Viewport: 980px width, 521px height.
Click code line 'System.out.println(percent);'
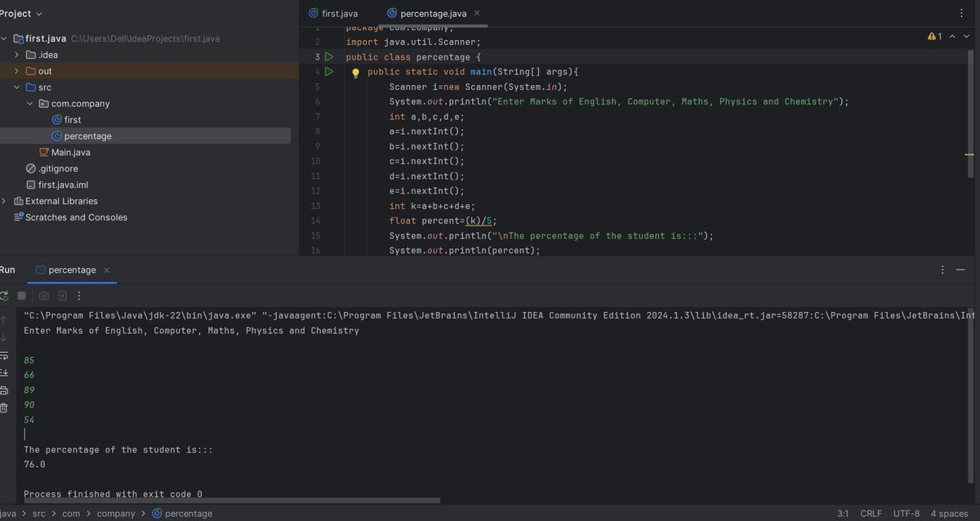click(x=465, y=250)
